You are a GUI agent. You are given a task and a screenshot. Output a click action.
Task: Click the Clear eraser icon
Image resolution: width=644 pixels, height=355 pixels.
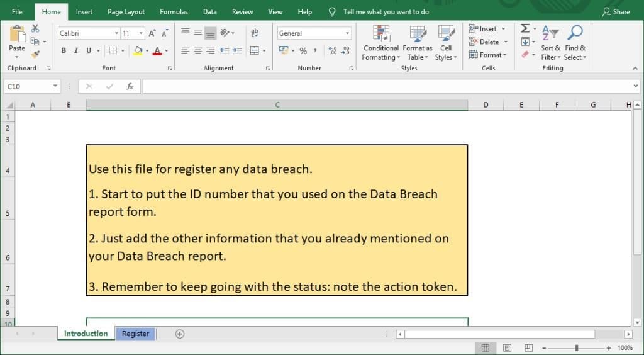[x=525, y=54]
